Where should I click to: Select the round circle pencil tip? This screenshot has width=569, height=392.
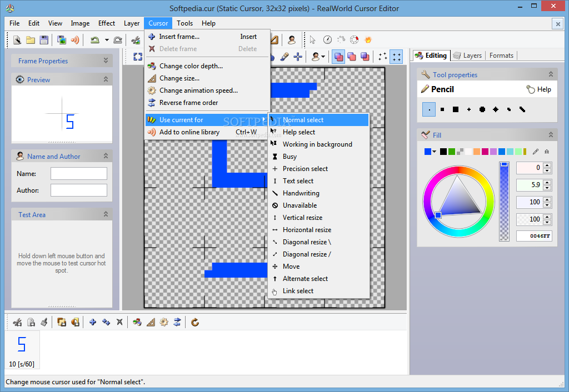pyautogui.click(x=482, y=109)
